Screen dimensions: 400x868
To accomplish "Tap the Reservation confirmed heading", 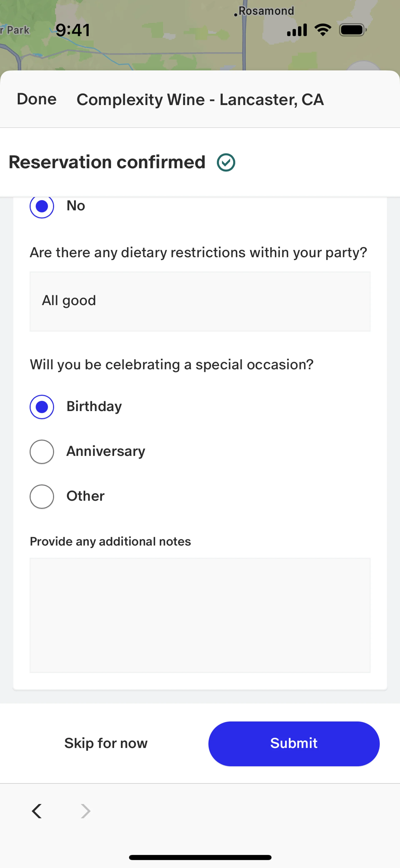I will pos(107,162).
